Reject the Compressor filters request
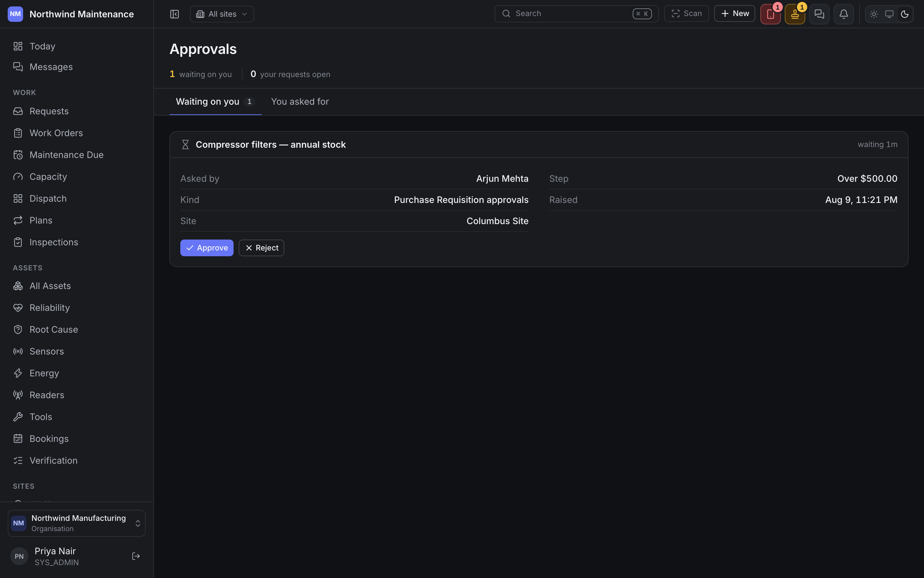924x578 pixels. point(261,248)
